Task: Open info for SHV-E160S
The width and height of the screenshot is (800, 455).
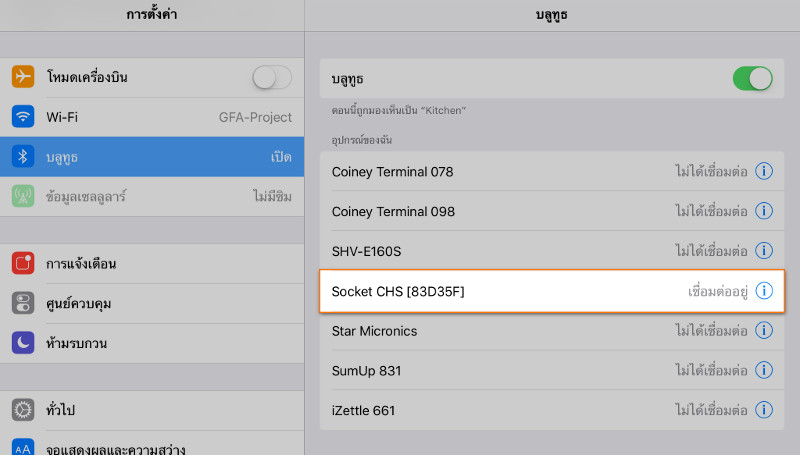Action: [764, 251]
